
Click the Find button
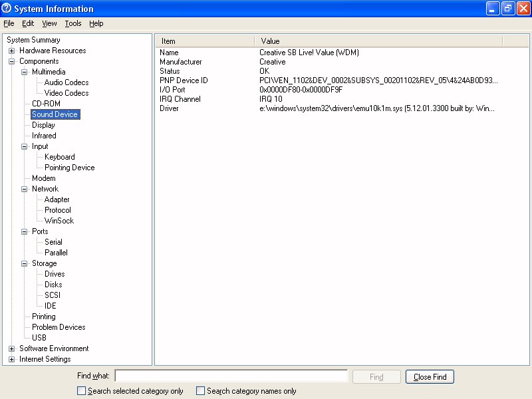(376, 376)
